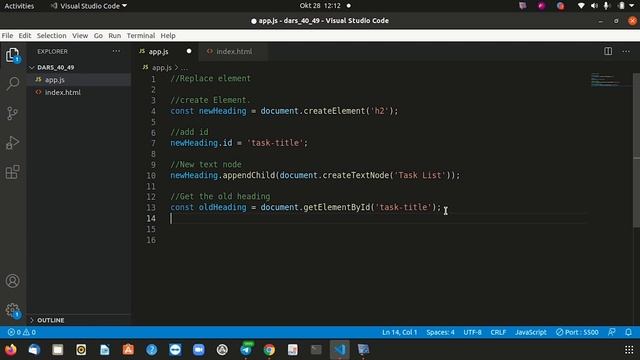Open Zoom from the dock

coord(199,350)
